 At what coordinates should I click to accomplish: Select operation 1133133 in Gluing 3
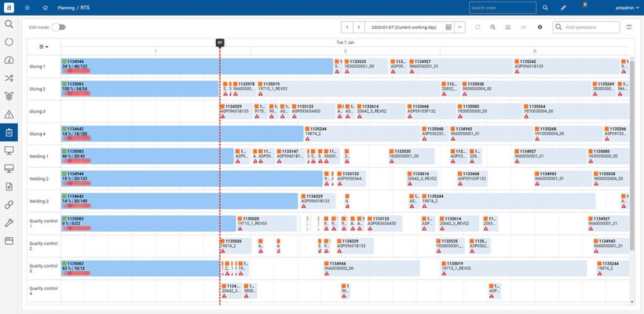[313, 111]
